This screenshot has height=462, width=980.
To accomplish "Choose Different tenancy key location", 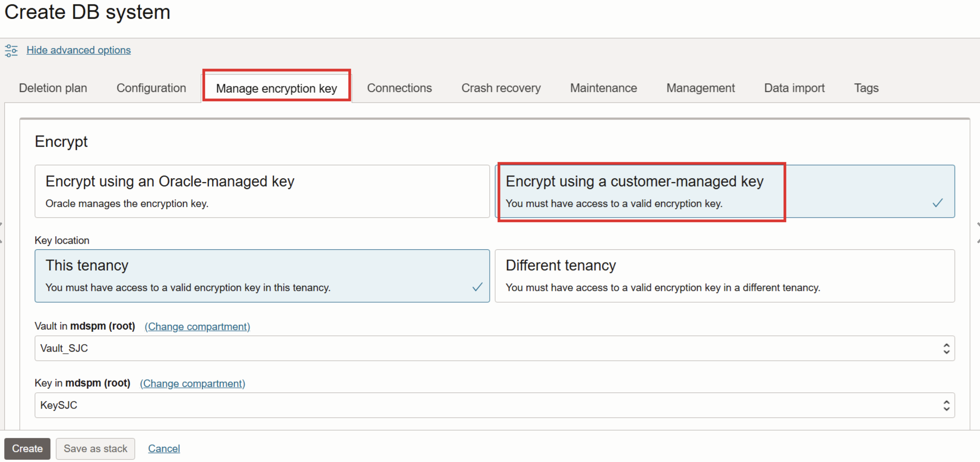I will point(724,276).
